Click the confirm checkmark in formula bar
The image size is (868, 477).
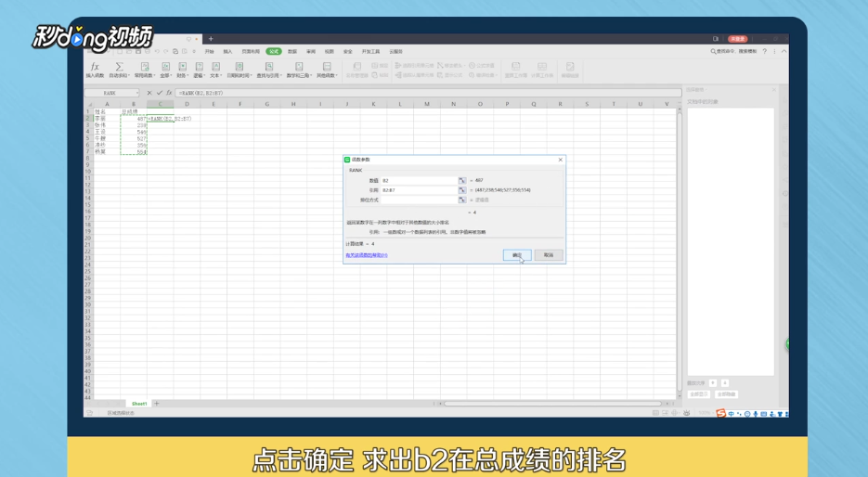160,93
